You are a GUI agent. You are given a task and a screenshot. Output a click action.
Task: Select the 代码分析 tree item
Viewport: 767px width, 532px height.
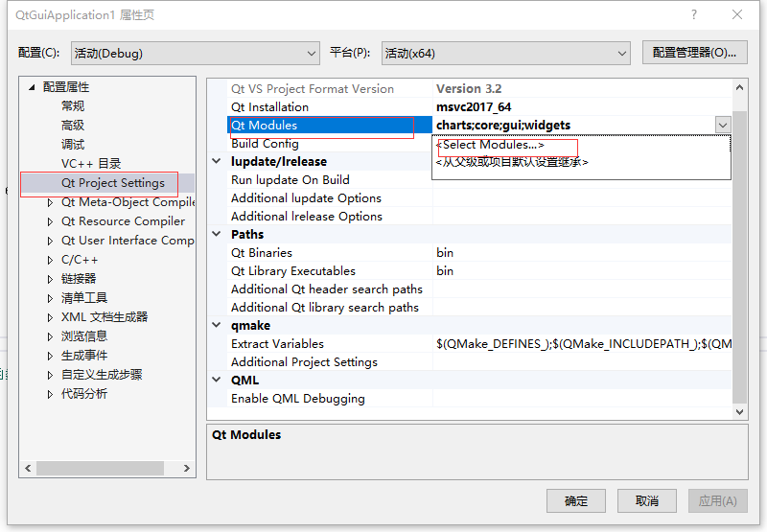[x=84, y=394]
